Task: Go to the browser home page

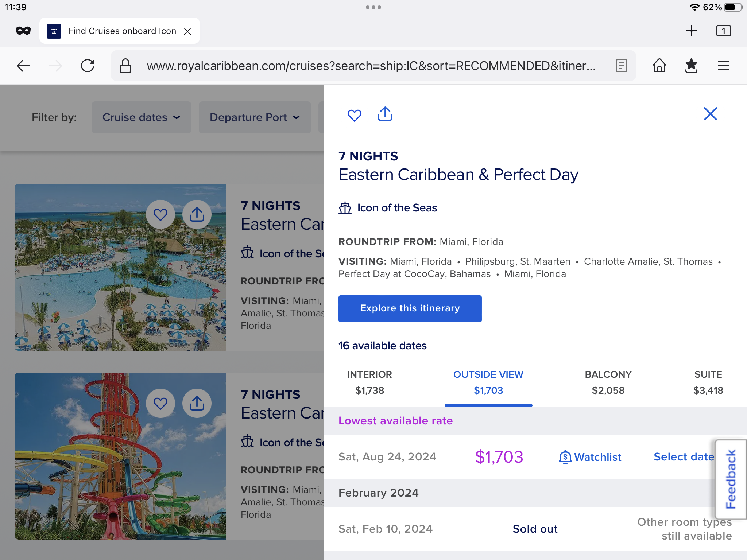Action: (x=659, y=66)
